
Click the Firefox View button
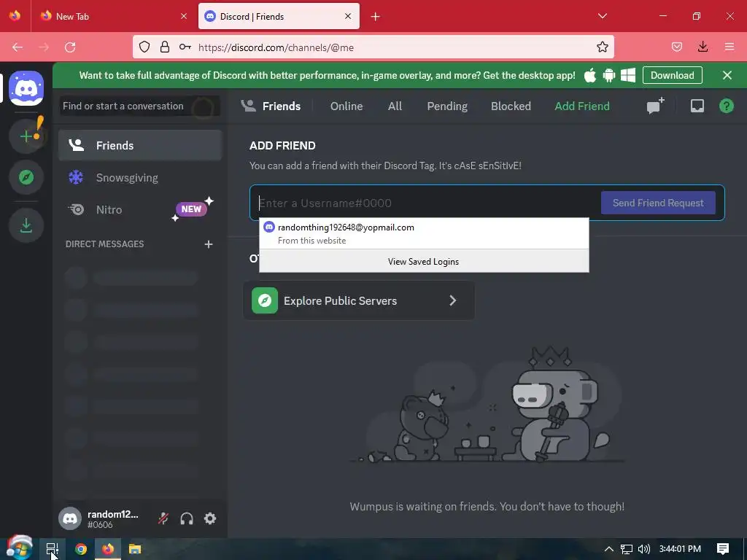click(15, 16)
